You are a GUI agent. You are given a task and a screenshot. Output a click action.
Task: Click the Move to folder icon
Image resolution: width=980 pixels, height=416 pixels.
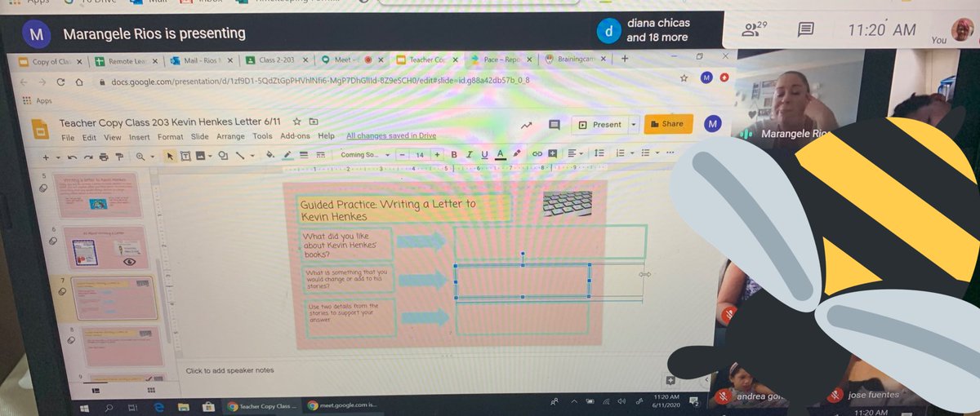click(314, 122)
